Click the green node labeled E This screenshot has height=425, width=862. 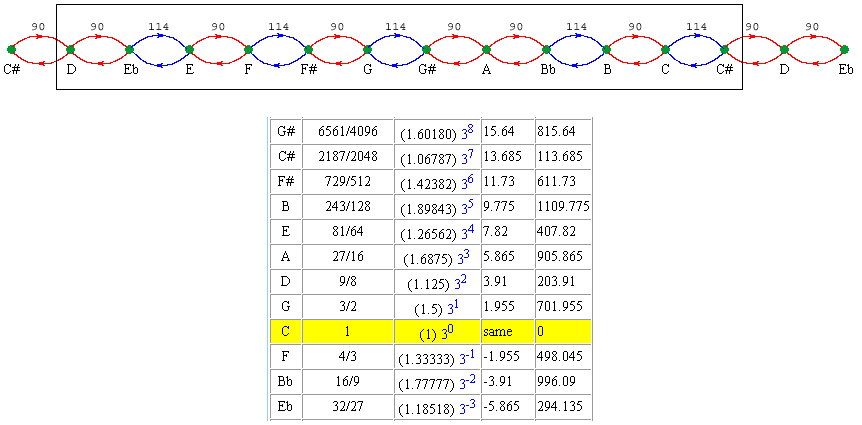point(189,49)
